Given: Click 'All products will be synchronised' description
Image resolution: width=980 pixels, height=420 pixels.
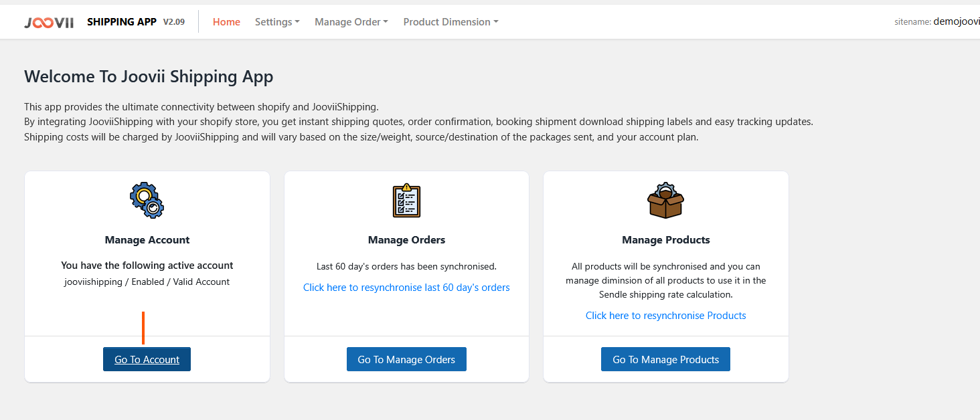Looking at the screenshot, I should (x=666, y=280).
